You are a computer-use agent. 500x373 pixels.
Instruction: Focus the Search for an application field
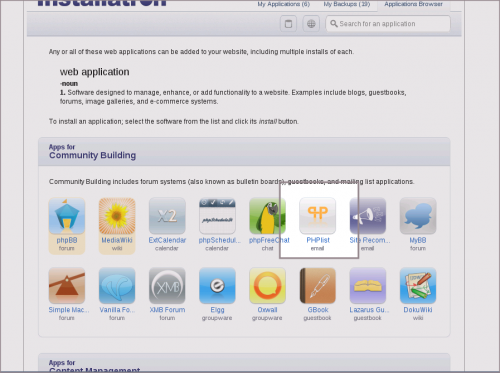coord(388,24)
